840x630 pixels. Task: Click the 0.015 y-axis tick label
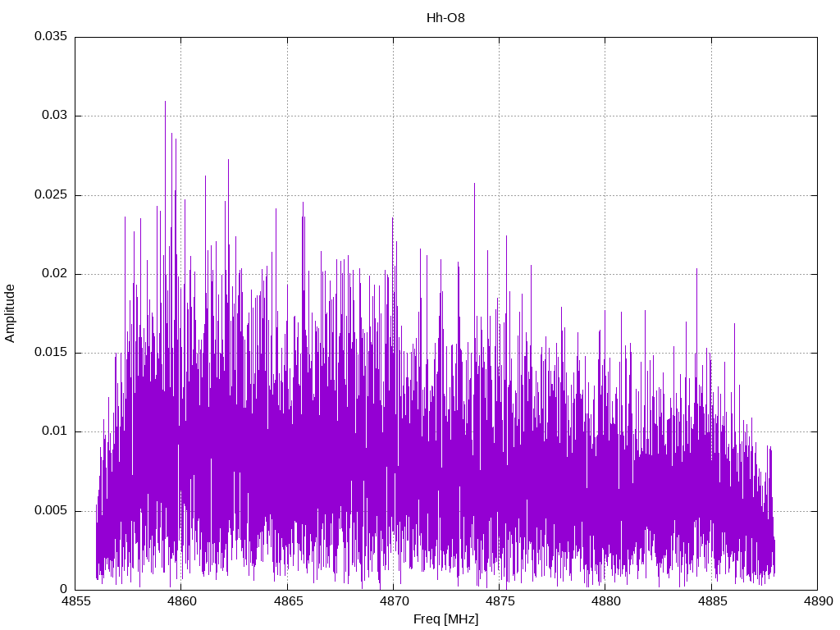(50, 353)
